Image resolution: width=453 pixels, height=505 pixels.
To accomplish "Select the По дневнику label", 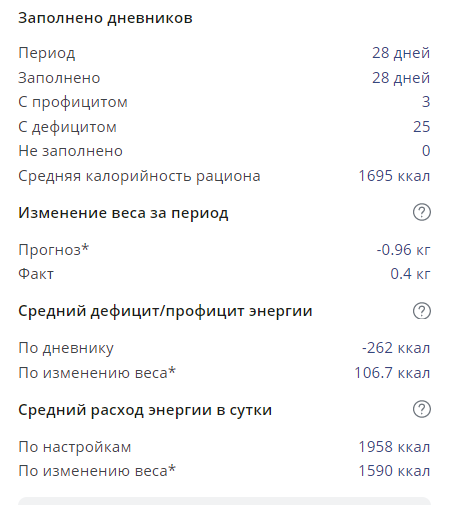I will [x=66, y=348].
